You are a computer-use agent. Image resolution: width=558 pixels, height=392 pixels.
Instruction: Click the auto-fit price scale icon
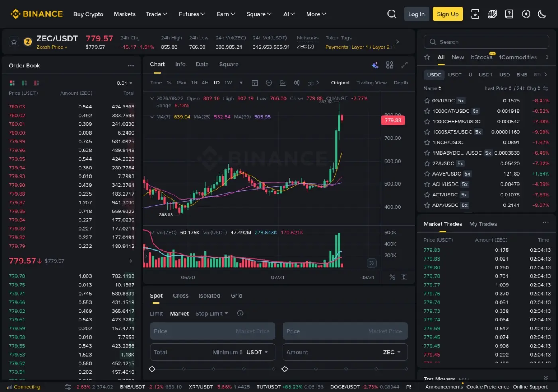[403, 277]
